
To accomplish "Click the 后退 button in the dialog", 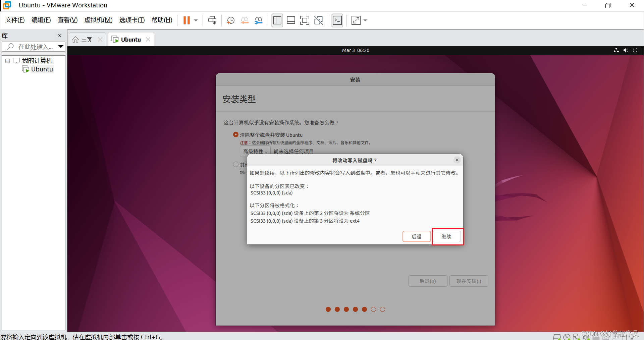I will point(417,236).
